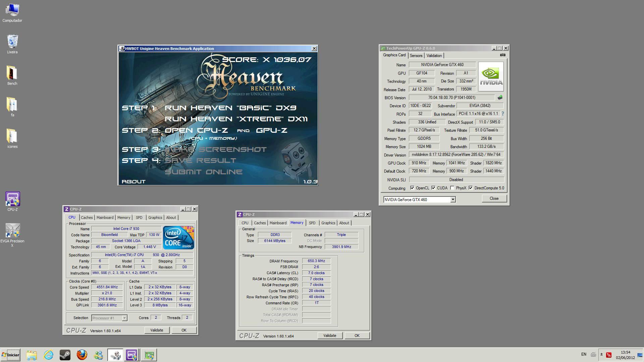Image resolution: width=644 pixels, height=362 pixels.
Task: Toggle the OpenCL checkbox in GPU-Z
Action: tap(412, 188)
